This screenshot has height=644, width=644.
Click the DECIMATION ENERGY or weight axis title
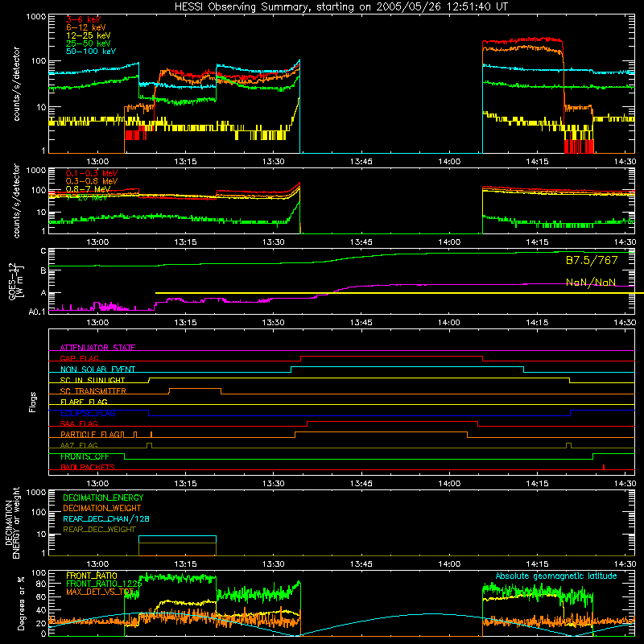(12, 522)
